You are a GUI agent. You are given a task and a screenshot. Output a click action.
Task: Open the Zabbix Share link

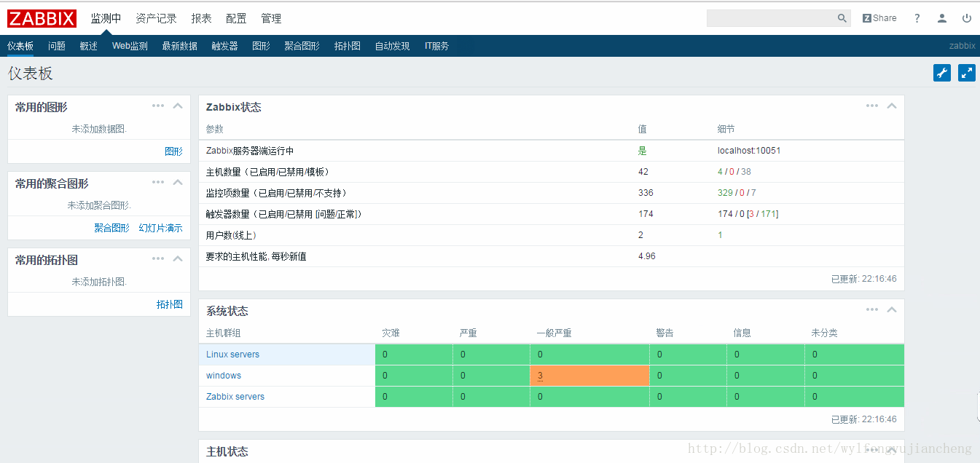tap(879, 18)
